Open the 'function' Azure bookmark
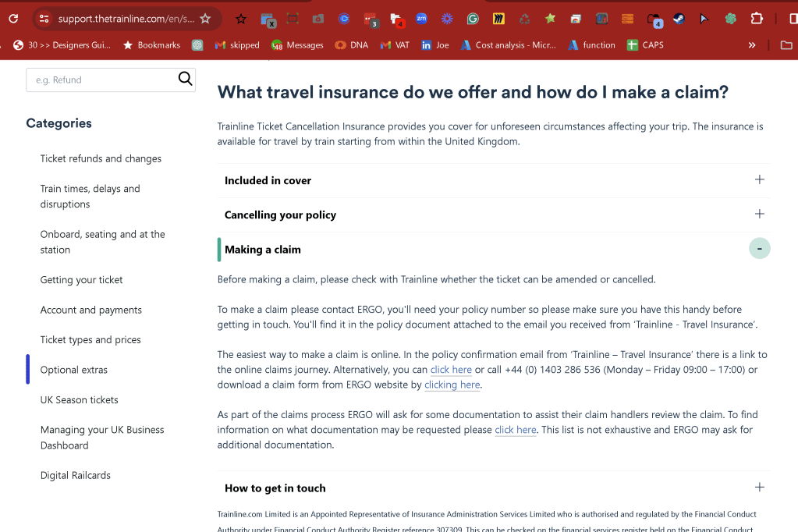The height and width of the screenshot is (532, 798). (591, 45)
